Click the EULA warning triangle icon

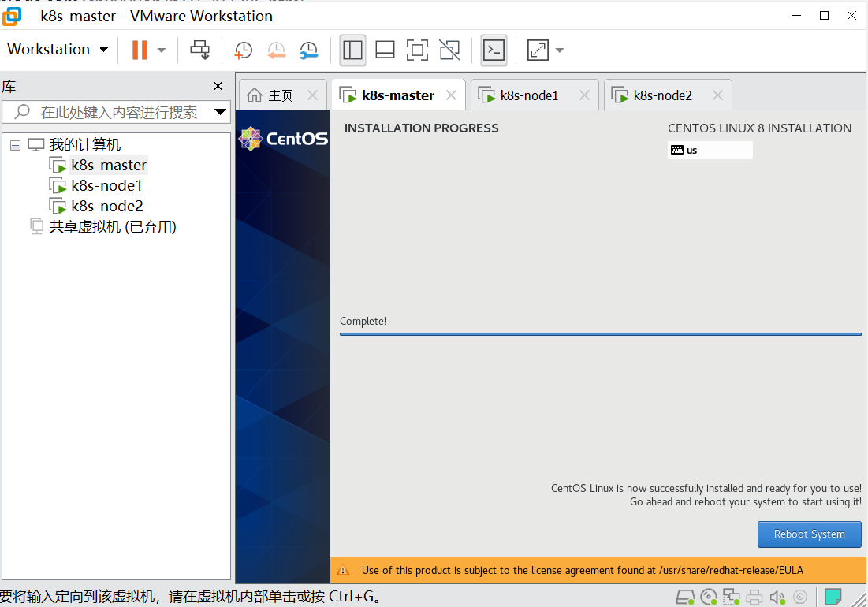click(343, 570)
